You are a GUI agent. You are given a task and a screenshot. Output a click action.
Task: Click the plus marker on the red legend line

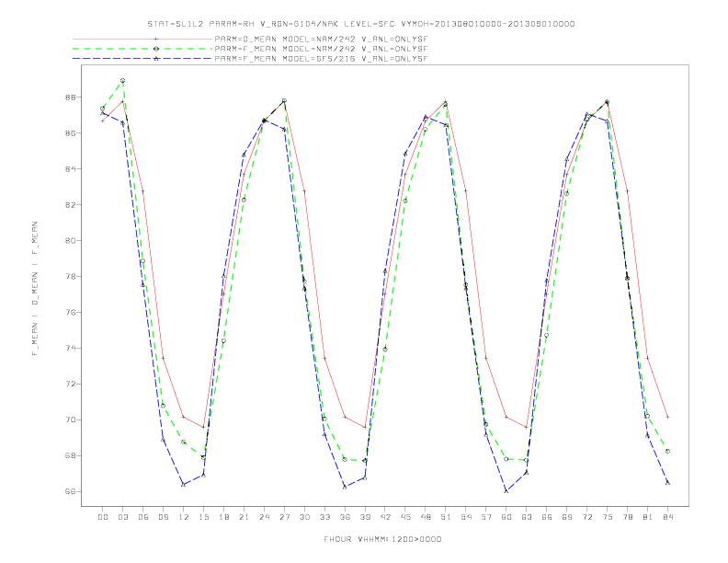(156, 39)
